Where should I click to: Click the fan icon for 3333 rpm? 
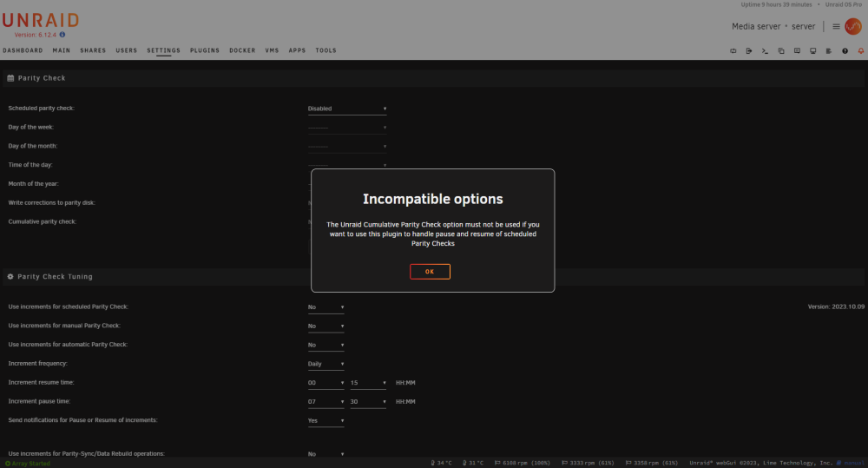pos(565,463)
